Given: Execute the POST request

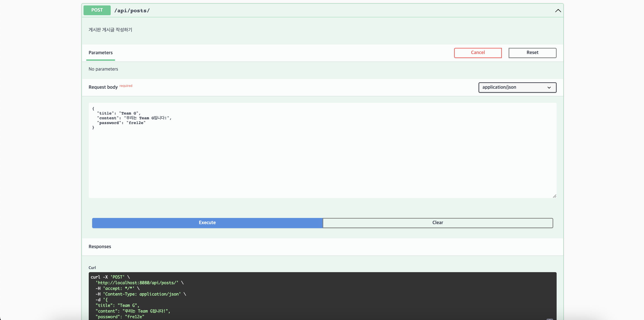Looking at the screenshot, I should click(207, 223).
